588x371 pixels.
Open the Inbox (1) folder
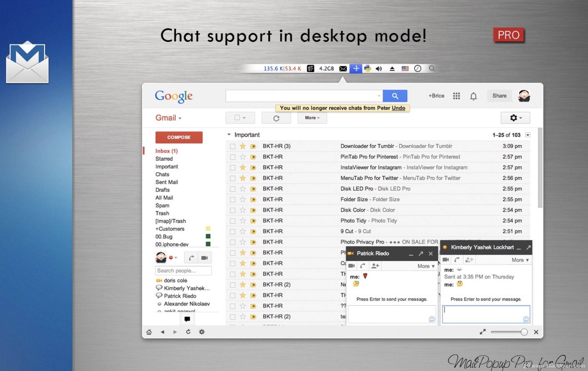pyautogui.click(x=166, y=151)
